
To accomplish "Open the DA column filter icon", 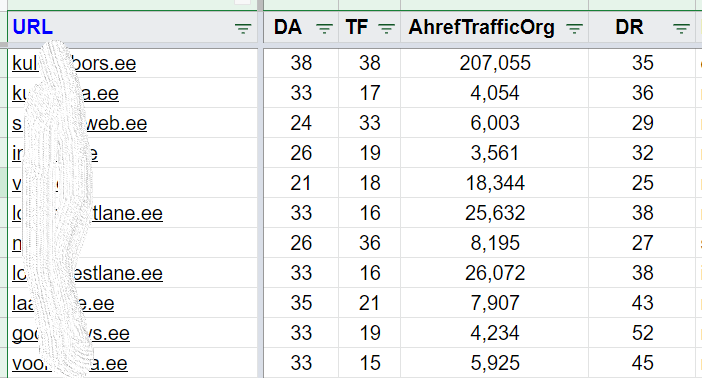I will pos(325,29).
